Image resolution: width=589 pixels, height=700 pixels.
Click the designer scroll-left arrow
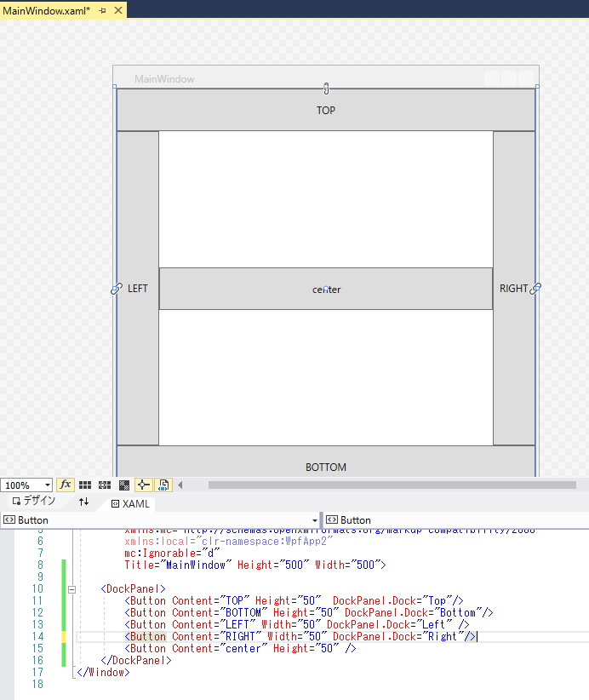180,485
